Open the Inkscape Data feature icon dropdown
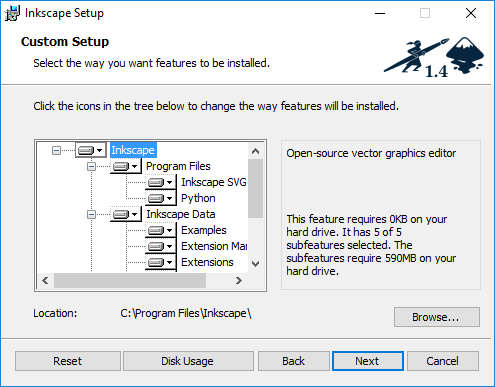 click(126, 214)
